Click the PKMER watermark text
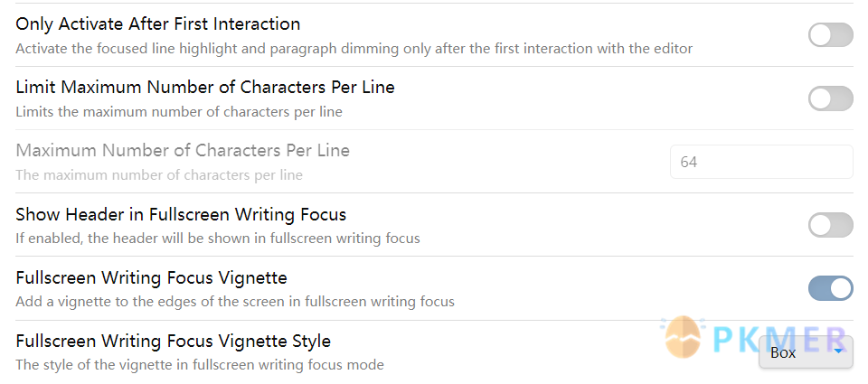This screenshot has height=384, width=868. [779, 338]
